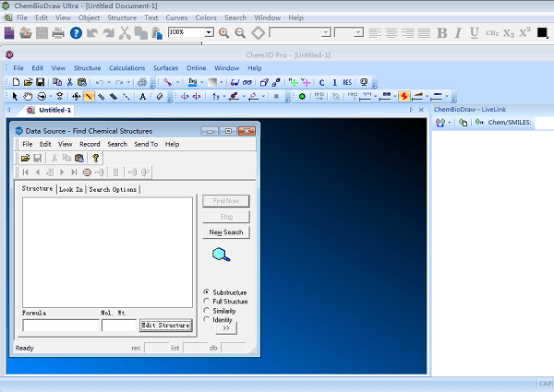Select the Chem3D hand translate tool
The width and height of the screenshot is (554, 392).
[x=28, y=96]
